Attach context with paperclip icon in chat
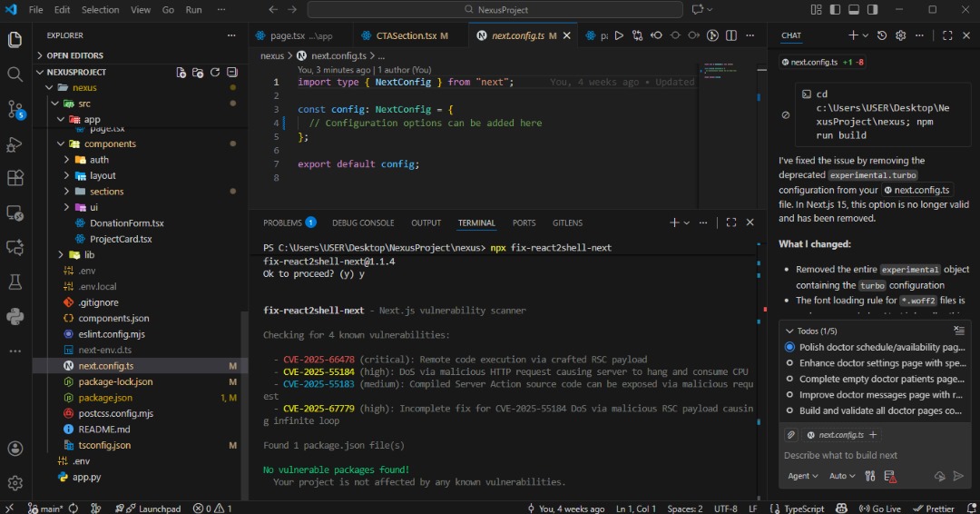Viewport: 980px width, 514px height. [791, 435]
